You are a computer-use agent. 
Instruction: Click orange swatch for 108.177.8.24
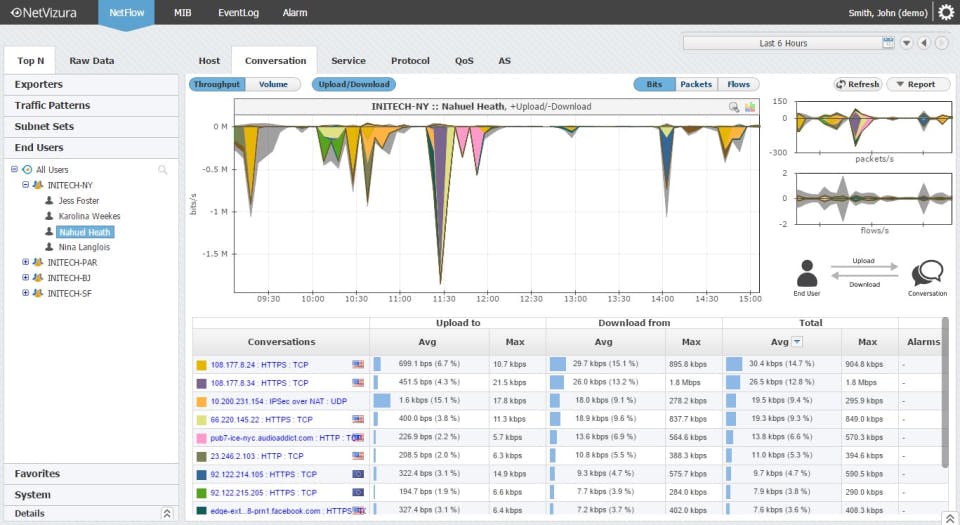point(201,365)
